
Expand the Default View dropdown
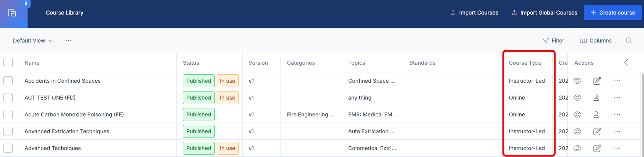tap(33, 41)
